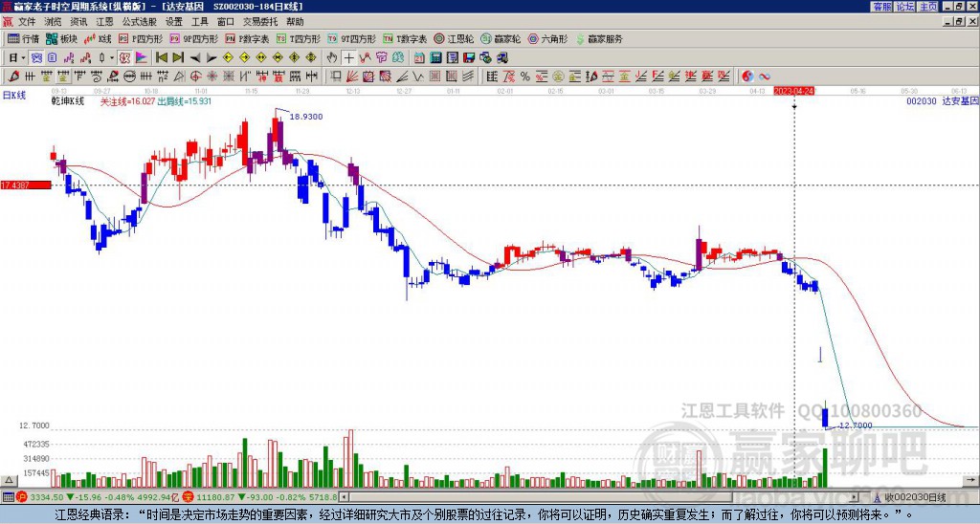Viewport: 980px width, 524px height.
Task: Open the 浏览 menu
Action: coord(53,22)
